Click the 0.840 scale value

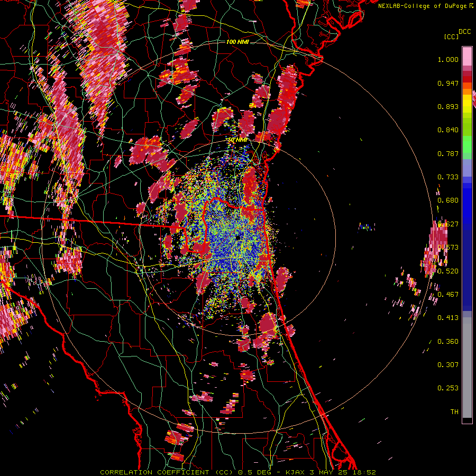448,130
